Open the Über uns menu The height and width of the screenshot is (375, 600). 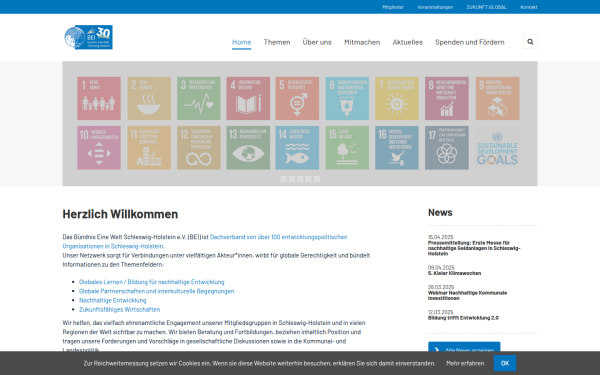click(x=317, y=42)
